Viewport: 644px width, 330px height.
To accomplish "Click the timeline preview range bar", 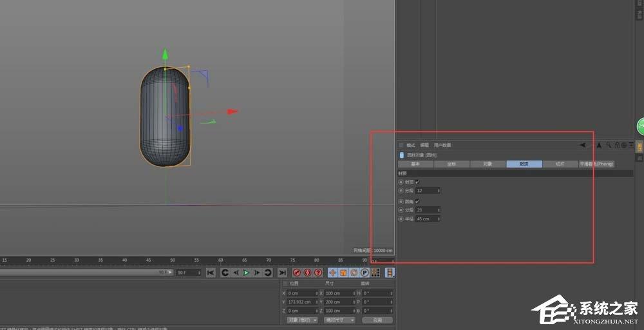I will coord(87,273).
